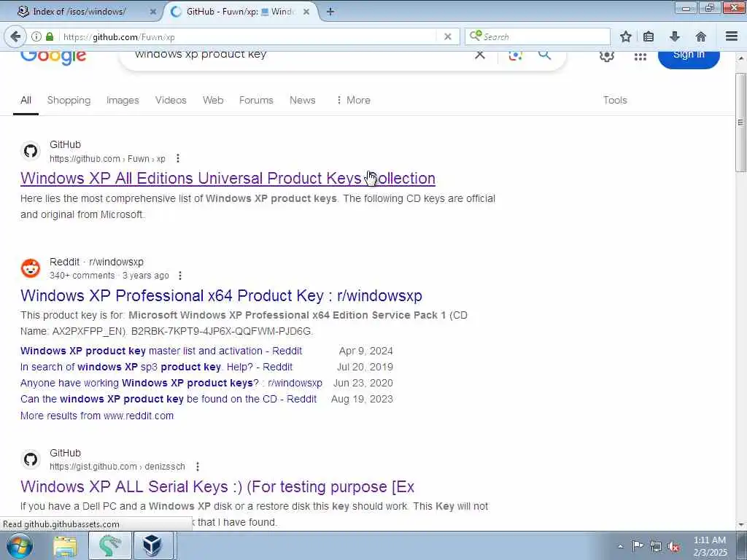The width and height of the screenshot is (747, 560).
Task: Close the 'Index of /isos/windows/' tab
Action: point(153,12)
